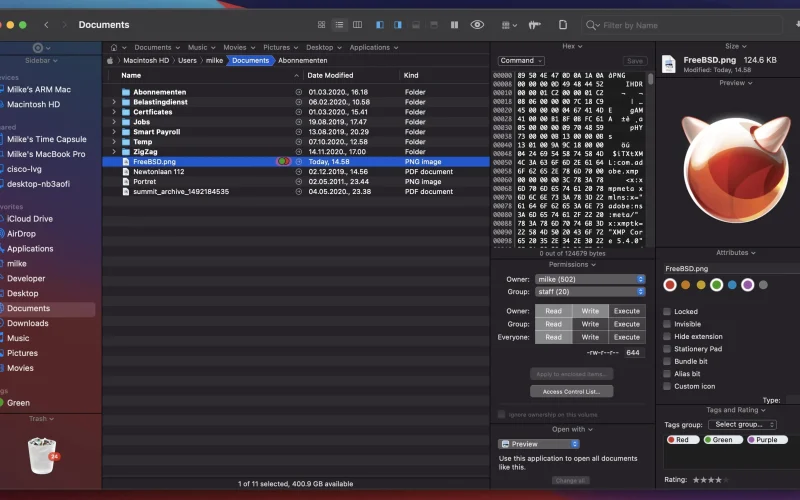
Task: Click the Apple icon in path bar
Action: [110, 60]
